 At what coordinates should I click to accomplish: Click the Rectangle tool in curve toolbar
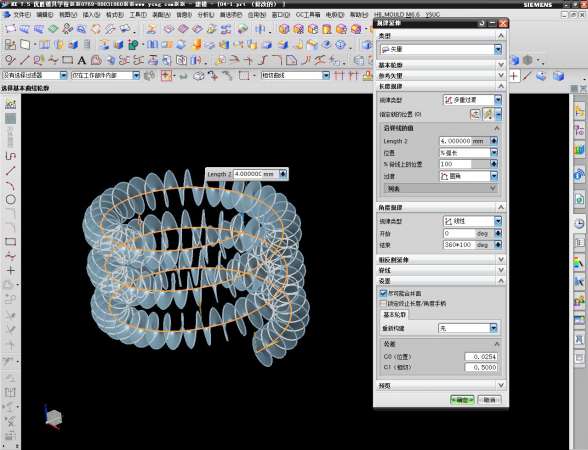coord(68,60)
